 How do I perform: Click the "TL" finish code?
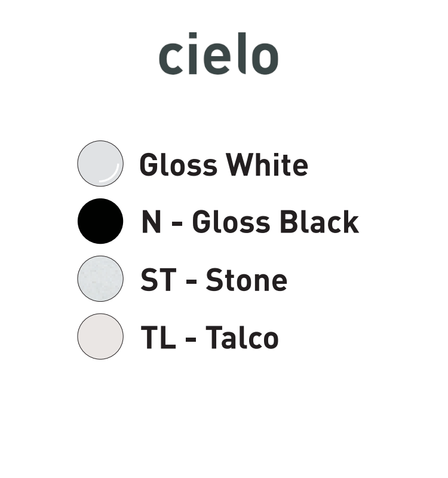(158, 338)
